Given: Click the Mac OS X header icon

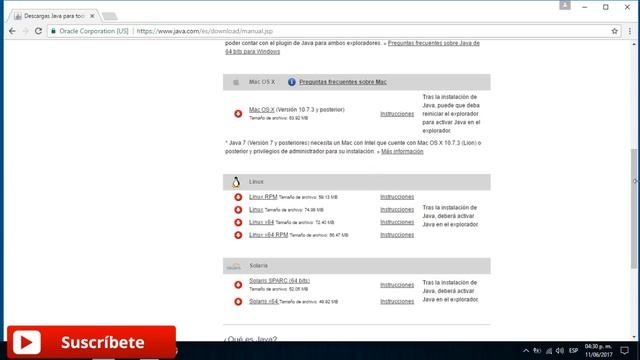Looking at the screenshot, I should (236, 82).
